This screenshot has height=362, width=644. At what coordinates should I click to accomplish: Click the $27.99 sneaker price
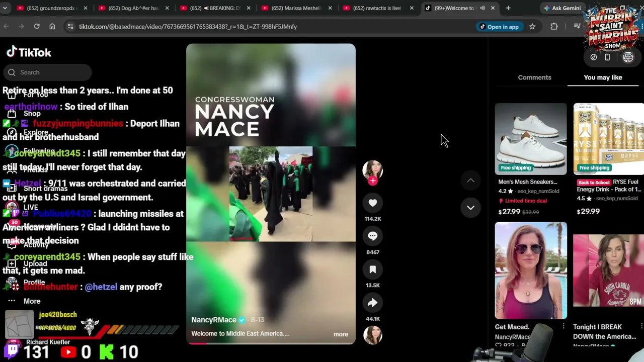[x=509, y=212]
